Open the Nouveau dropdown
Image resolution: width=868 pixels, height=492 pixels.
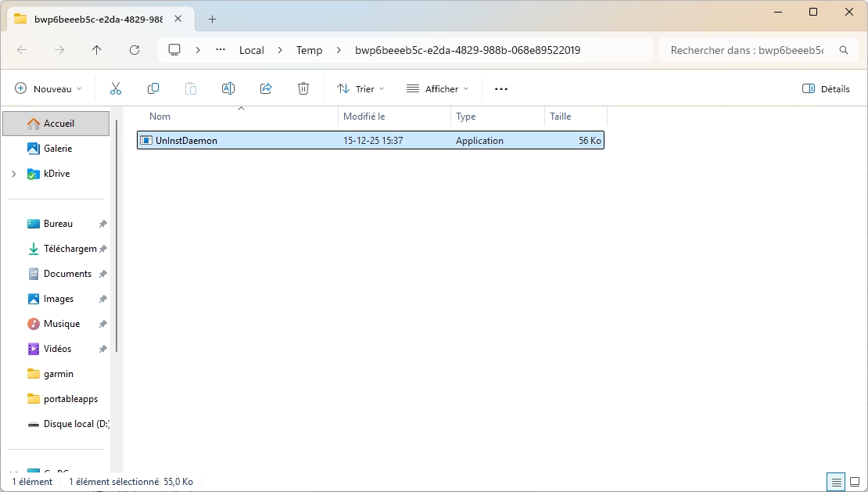48,89
